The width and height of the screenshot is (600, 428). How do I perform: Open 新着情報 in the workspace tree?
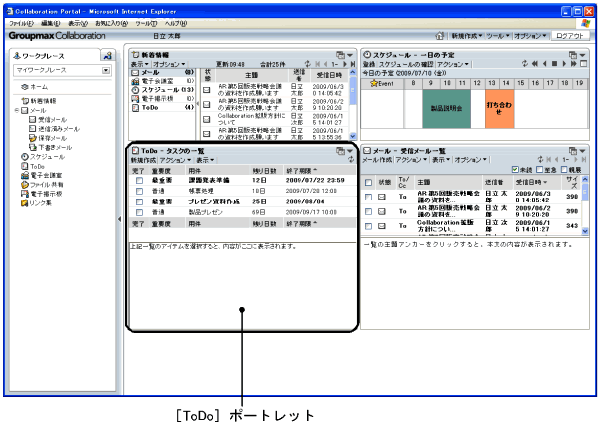(39, 101)
